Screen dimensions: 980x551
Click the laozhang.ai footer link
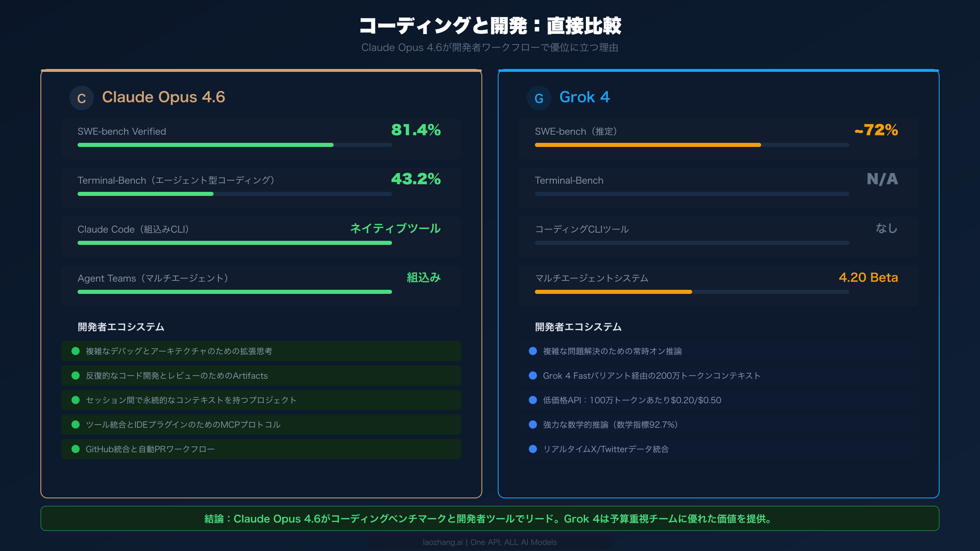pos(490,542)
